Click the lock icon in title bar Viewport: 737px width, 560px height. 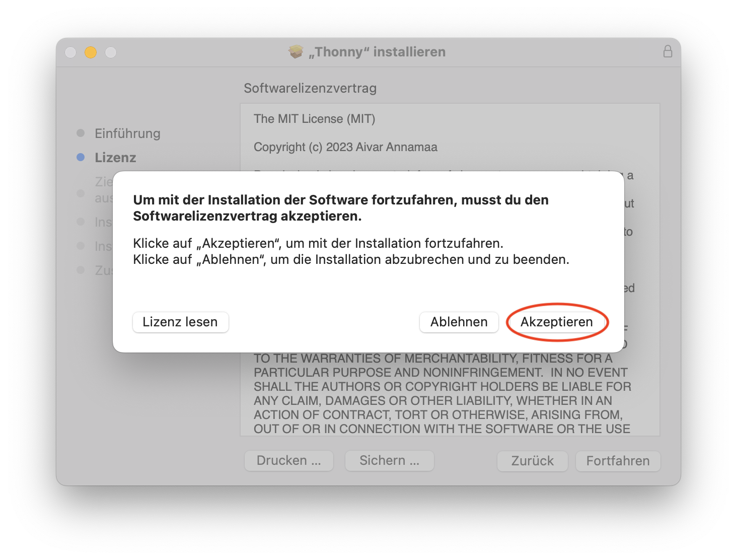[668, 51]
